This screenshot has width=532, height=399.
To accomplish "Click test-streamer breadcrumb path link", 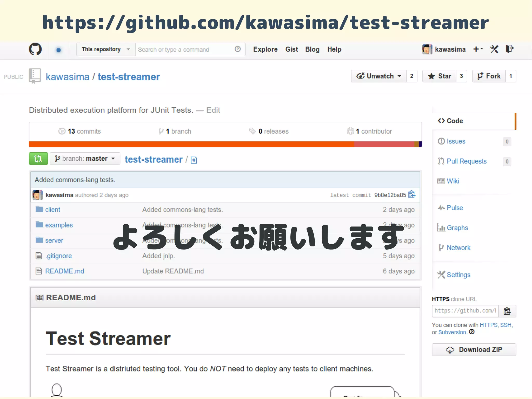I will point(154,160).
